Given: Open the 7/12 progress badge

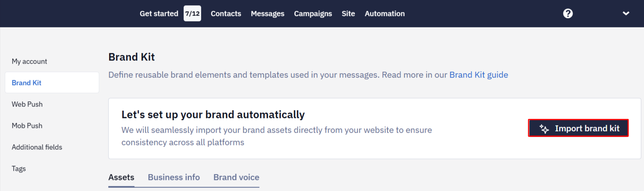Looking at the screenshot, I should point(192,14).
